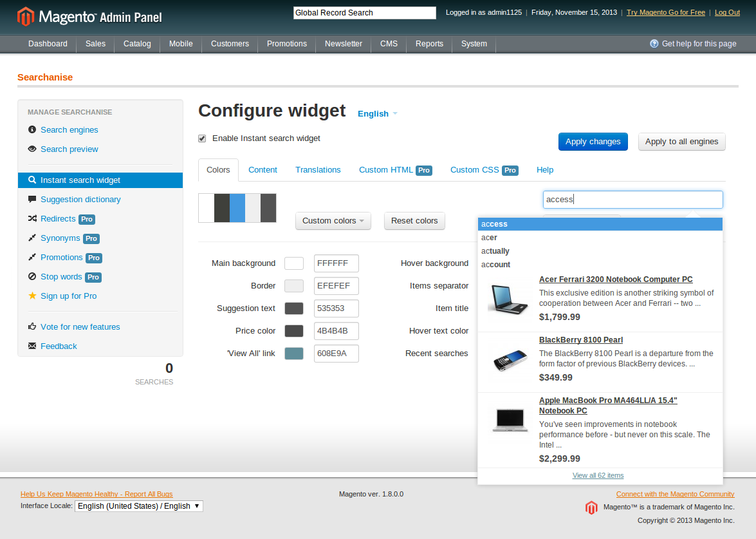Click the shuffle icon beside Redirects
The width and height of the screenshot is (756, 539).
[x=32, y=218]
